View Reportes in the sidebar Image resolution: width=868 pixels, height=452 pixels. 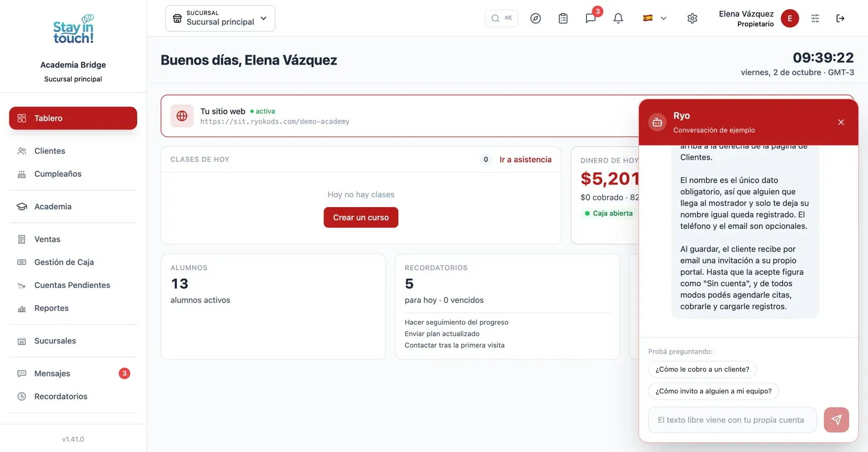pos(73,308)
